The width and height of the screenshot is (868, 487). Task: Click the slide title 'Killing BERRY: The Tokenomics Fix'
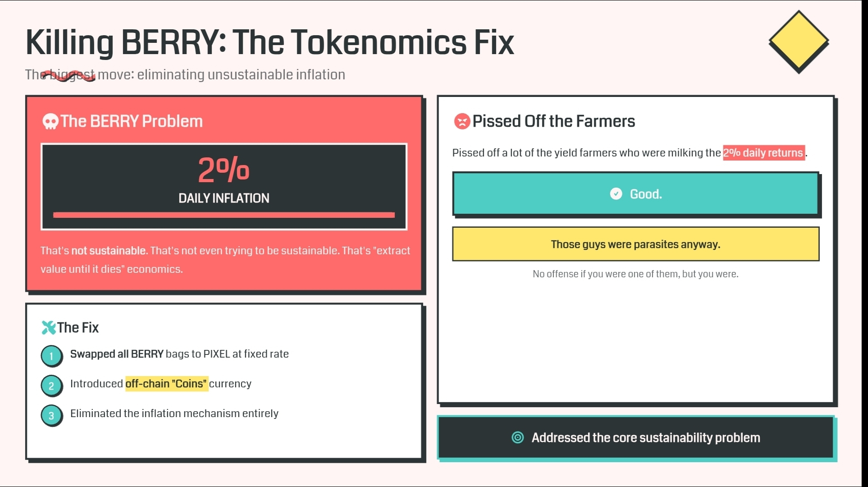pyautogui.click(x=270, y=42)
